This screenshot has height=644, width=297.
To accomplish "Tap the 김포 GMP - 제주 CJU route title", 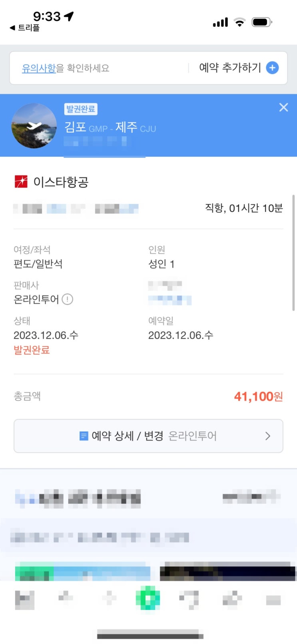I will point(110,128).
